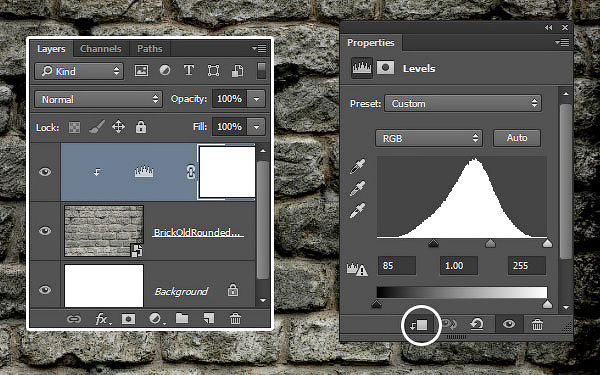600x375 pixels.
Task: Click the mask link chain icon
Action: [x=191, y=172]
